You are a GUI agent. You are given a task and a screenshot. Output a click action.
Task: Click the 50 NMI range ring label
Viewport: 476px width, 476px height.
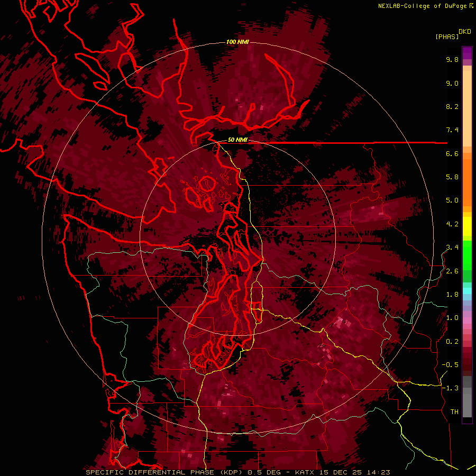(237, 140)
